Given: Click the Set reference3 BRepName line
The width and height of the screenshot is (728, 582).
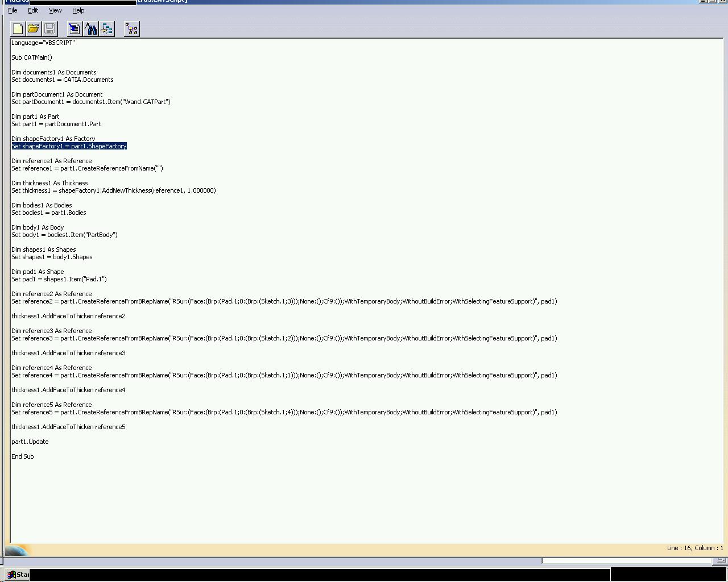Looking at the screenshot, I should pos(284,338).
